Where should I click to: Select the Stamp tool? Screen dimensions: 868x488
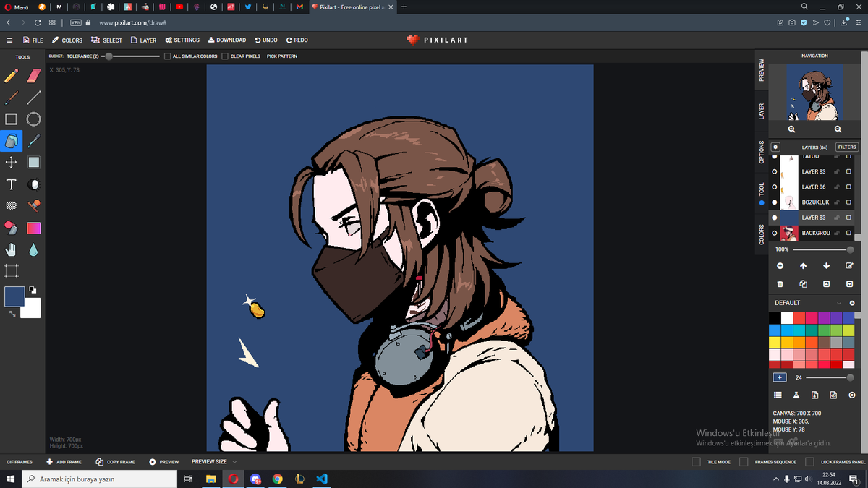pos(34,206)
